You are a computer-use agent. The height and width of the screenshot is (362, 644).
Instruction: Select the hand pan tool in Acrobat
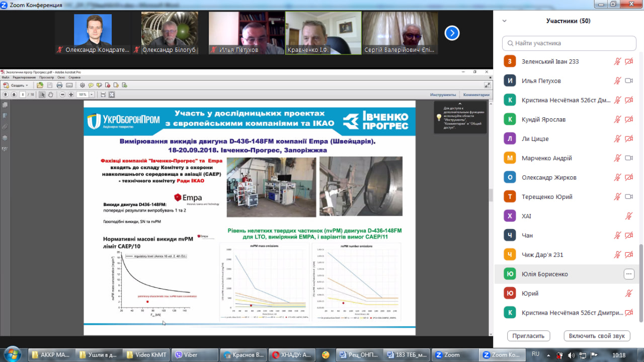(x=51, y=95)
